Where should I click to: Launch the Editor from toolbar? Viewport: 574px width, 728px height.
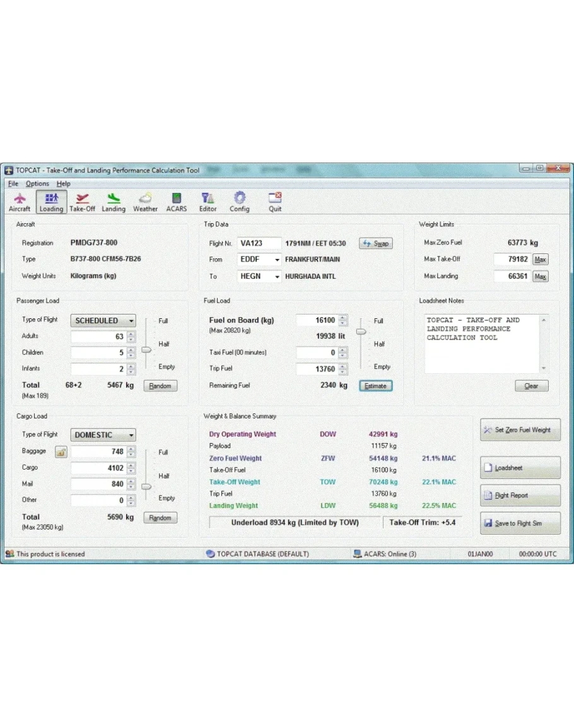pos(208,202)
